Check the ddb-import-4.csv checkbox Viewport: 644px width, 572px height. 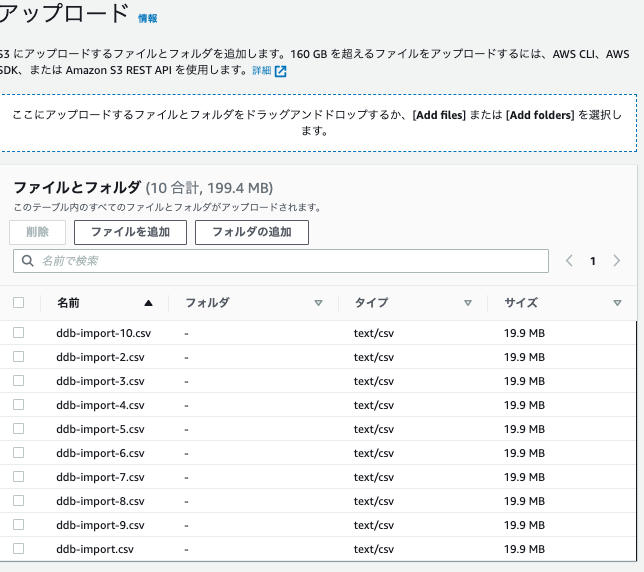click(18, 404)
